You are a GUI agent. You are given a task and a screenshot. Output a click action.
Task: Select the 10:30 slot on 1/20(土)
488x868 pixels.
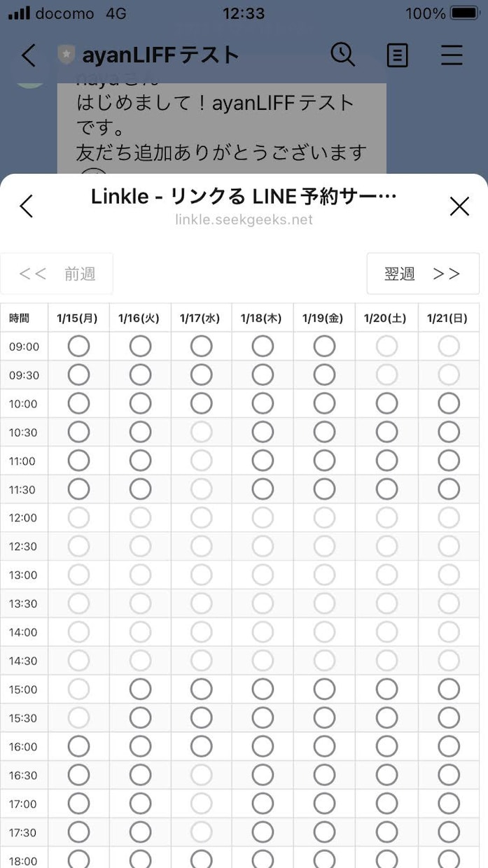385,433
